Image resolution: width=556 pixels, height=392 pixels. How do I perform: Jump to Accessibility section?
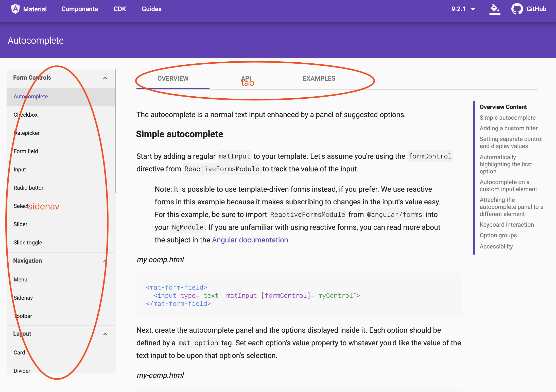[x=496, y=246]
